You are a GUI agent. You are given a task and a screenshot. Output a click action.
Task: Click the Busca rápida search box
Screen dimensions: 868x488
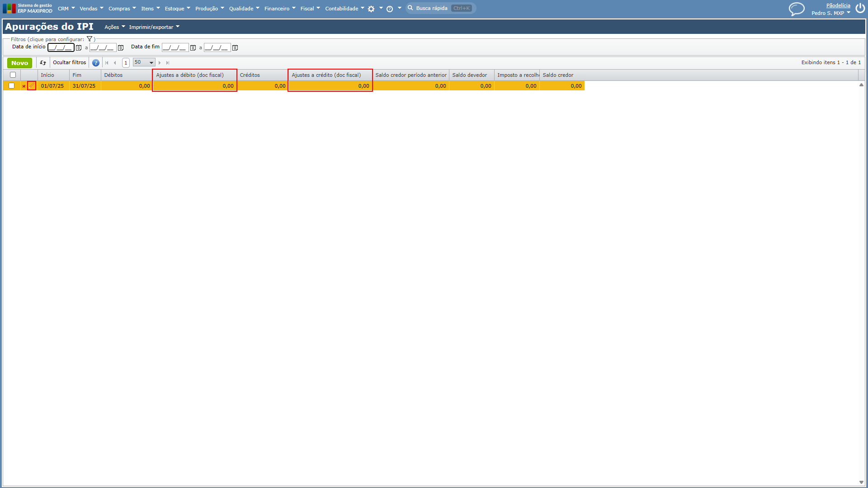[441, 8]
